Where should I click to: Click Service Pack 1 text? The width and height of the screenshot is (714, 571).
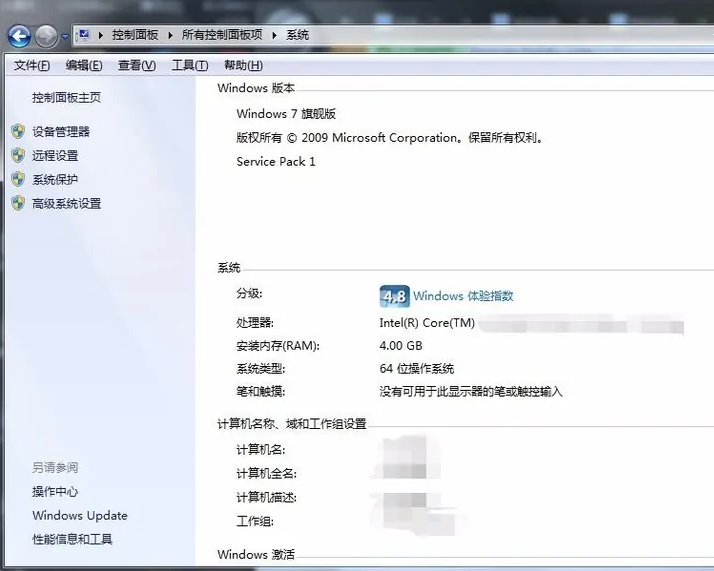276,162
